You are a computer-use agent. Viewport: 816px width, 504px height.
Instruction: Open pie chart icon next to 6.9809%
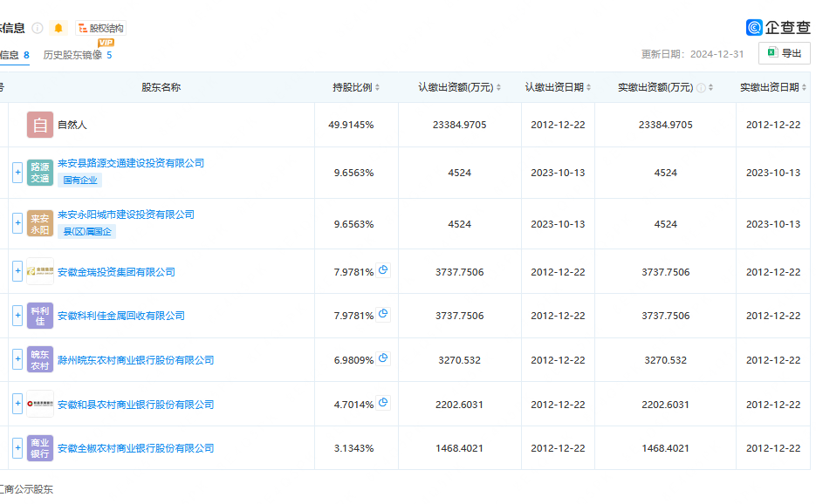382,358
